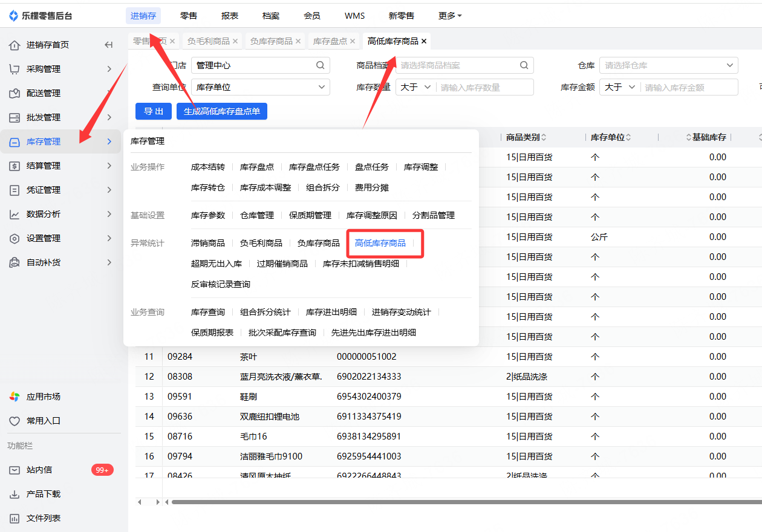Click the 产品下载 download icon
The image size is (762, 532).
pyautogui.click(x=15, y=494)
